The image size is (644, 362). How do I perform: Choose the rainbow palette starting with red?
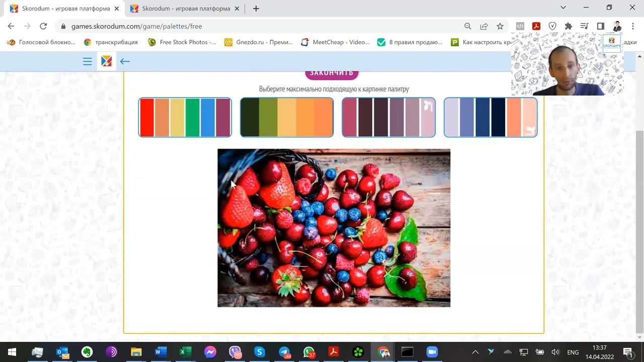[x=185, y=117]
